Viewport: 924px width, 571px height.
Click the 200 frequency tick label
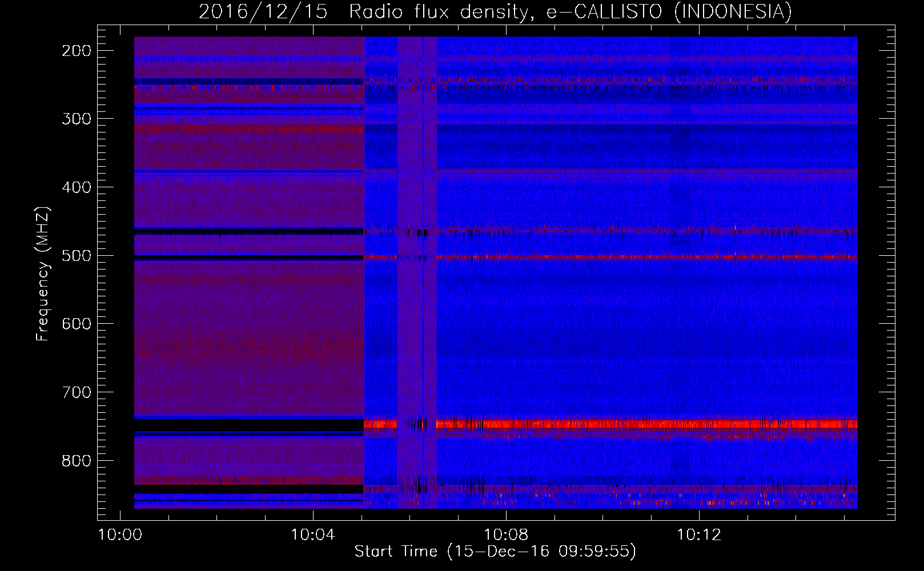77,51
